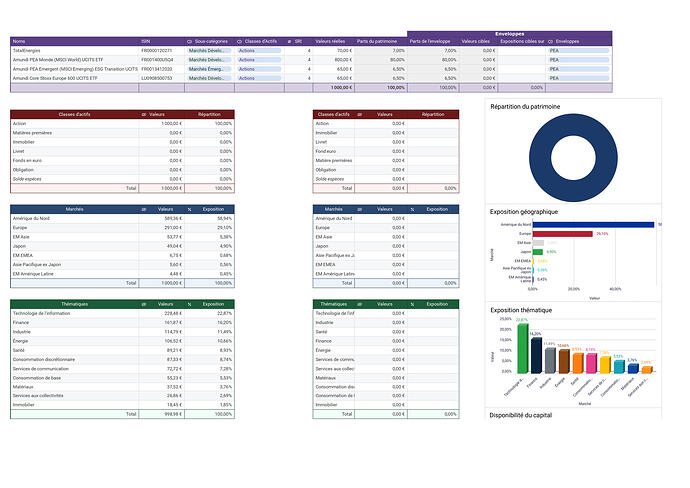Viewport: 690px width, 488px height.
Task: Click the green Technologie bar labeled 22,87%
Action: tap(522, 349)
